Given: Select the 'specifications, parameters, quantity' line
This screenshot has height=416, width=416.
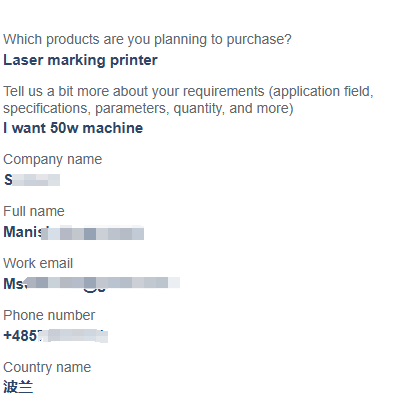Looking at the screenshot, I should point(148,108).
